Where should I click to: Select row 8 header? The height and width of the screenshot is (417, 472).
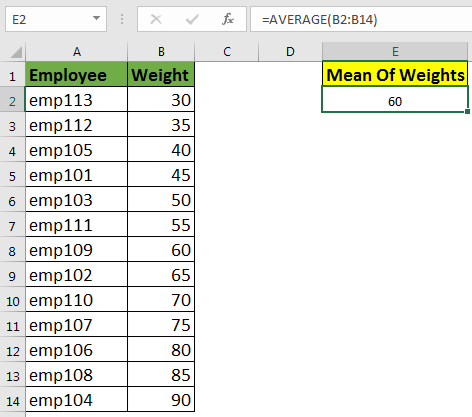[12, 251]
